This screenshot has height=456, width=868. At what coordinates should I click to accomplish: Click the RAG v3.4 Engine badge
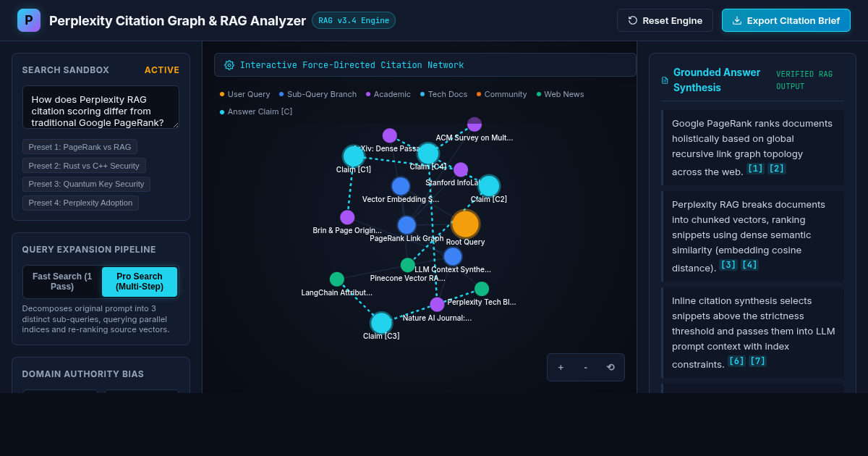(354, 20)
